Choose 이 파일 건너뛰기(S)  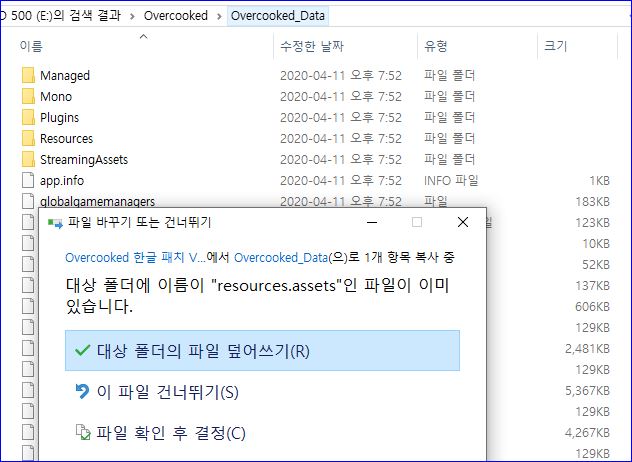tap(262, 392)
